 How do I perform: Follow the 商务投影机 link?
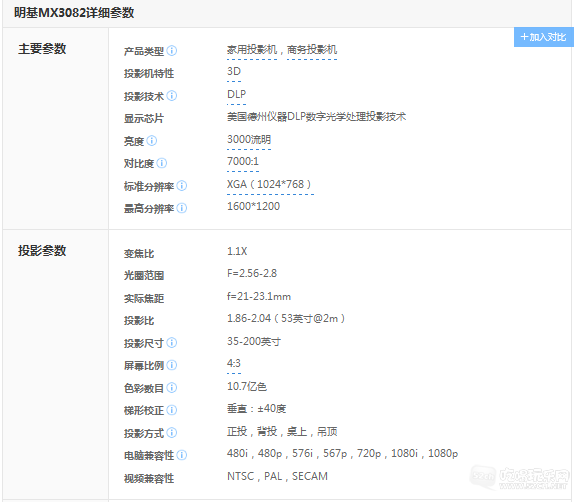coord(312,50)
